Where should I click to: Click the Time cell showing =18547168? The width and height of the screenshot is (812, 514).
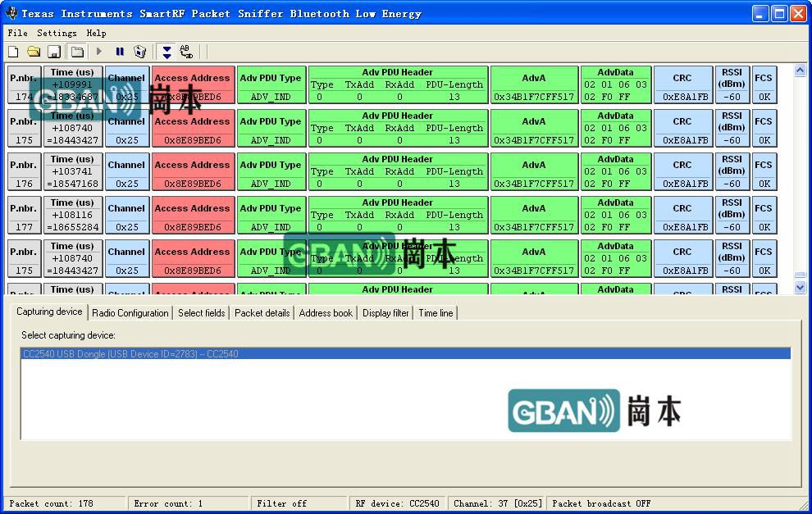tap(72, 172)
